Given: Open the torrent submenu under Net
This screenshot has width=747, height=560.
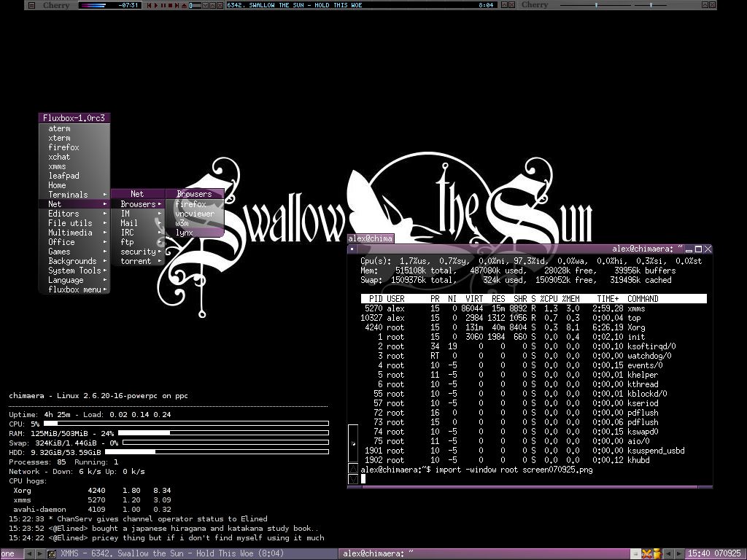Looking at the screenshot, I should (138, 262).
